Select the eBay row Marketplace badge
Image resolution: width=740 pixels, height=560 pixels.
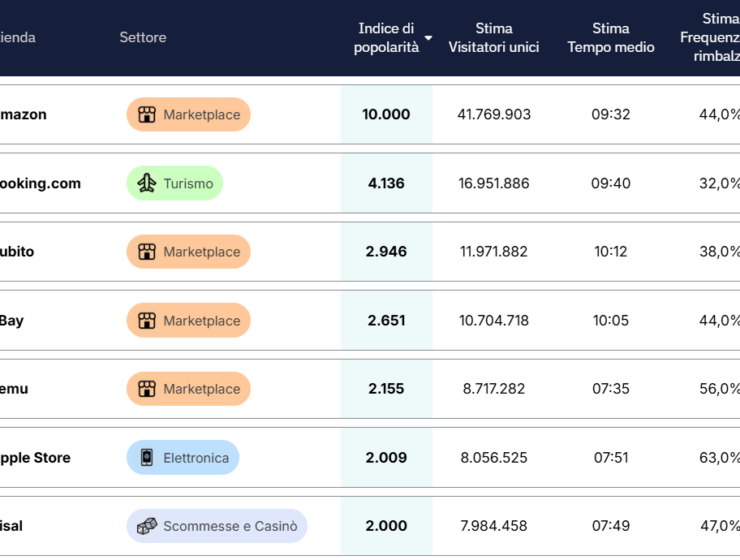tap(188, 321)
